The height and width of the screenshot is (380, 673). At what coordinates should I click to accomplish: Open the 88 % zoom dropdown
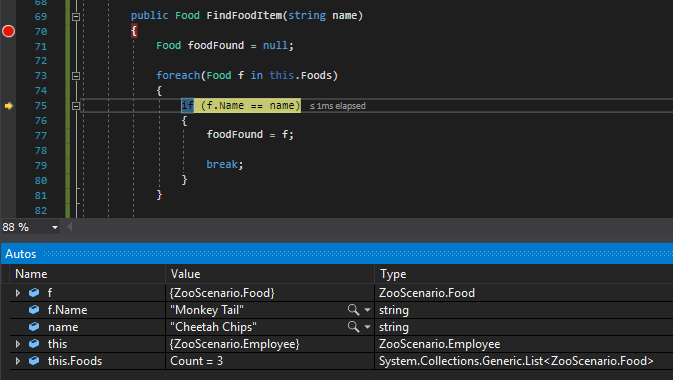(55, 227)
